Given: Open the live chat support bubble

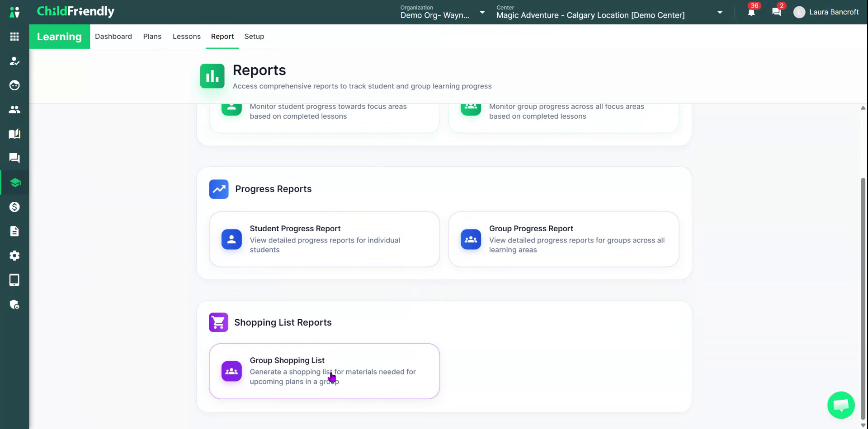Looking at the screenshot, I should click(x=841, y=405).
